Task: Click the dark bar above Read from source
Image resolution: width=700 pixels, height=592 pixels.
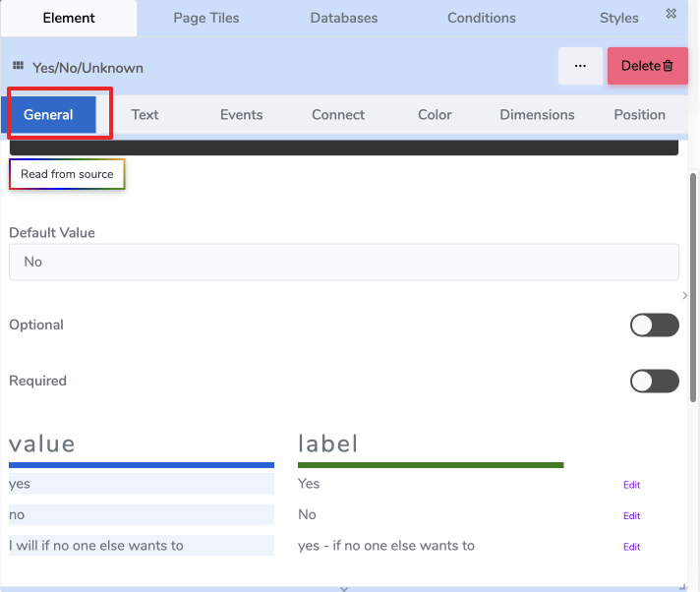Action: pyautogui.click(x=344, y=148)
